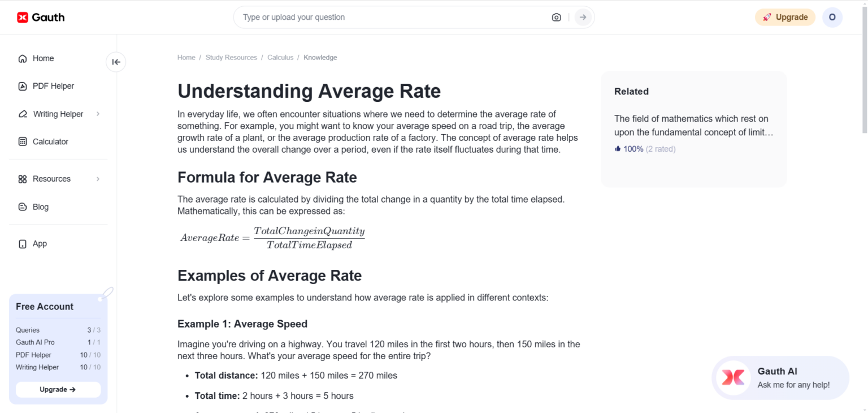Select Calculus in the breadcrumb trail
868x413 pixels.
click(x=280, y=57)
